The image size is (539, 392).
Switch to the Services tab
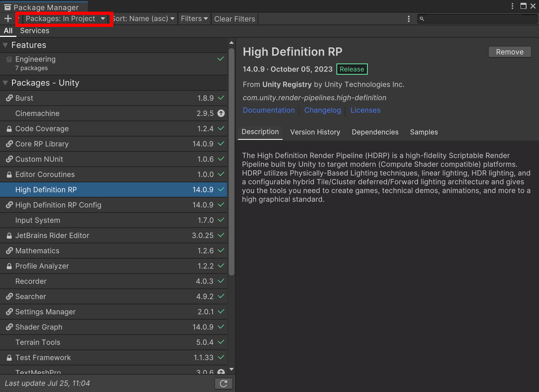35,31
